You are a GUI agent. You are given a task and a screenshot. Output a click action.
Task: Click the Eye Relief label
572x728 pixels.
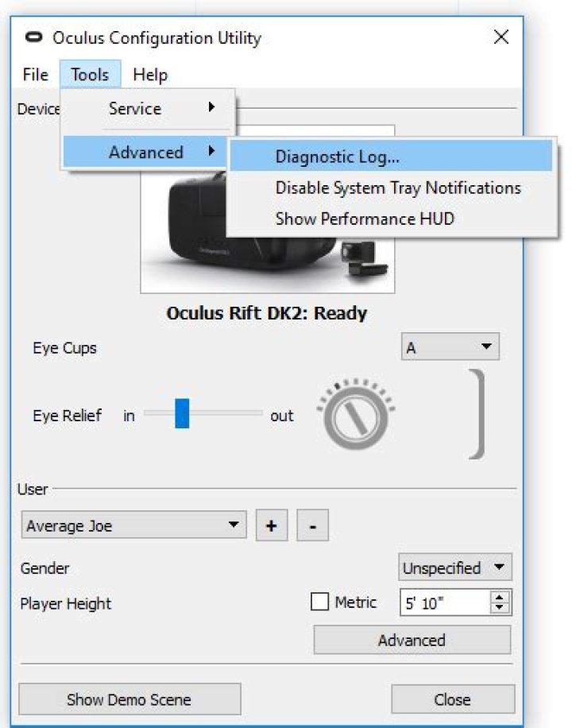point(67,415)
